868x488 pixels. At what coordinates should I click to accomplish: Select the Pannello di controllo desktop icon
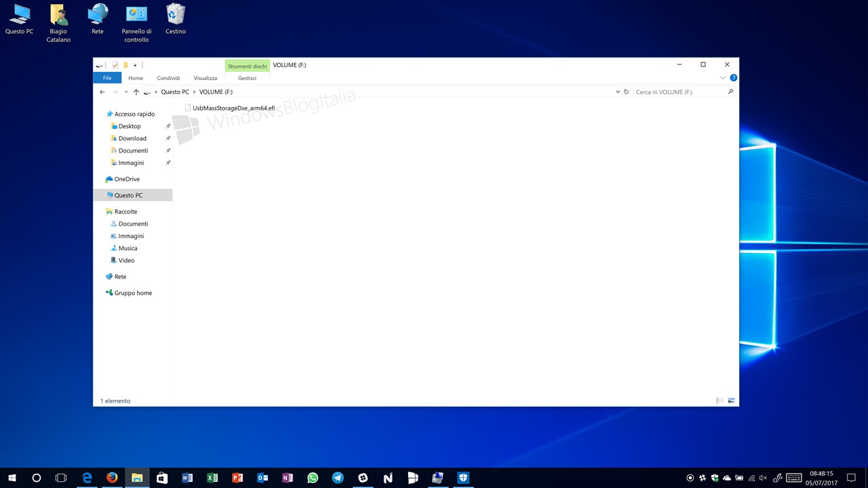136,23
